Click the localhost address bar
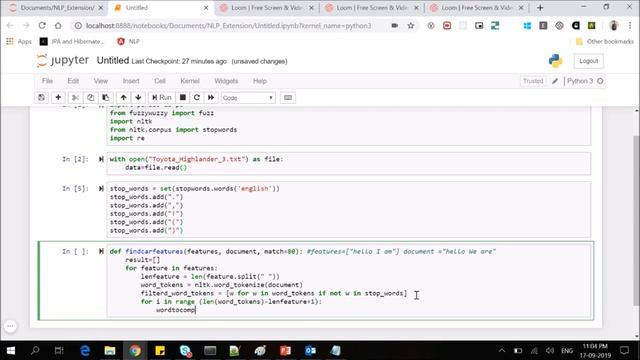Viewport: 640px width, 360px height. [x=229, y=26]
